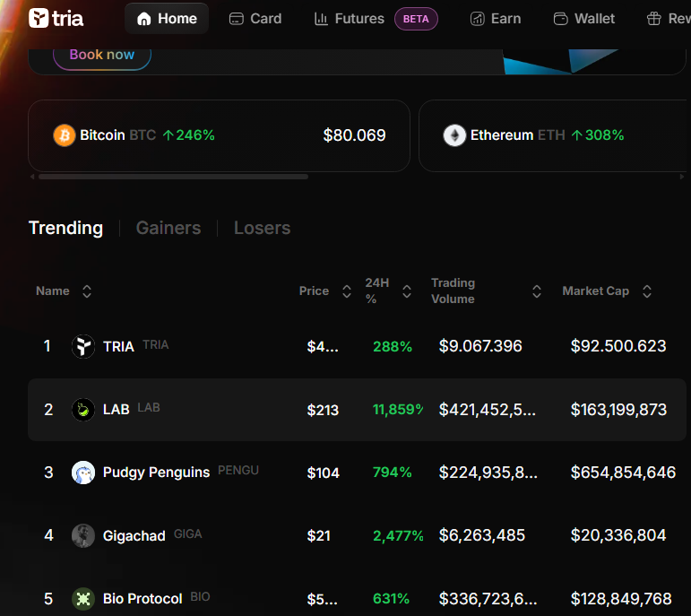Image resolution: width=691 pixels, height=616 pixels.
Task: Click the gift icon in the navigation
Action: coord(653,19)
